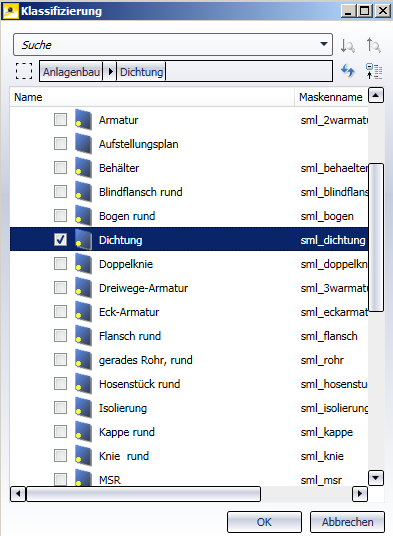The image size is (393, 536).
Task: Click the folder icon next to Kappe rund
Action: tap(84, 432)
